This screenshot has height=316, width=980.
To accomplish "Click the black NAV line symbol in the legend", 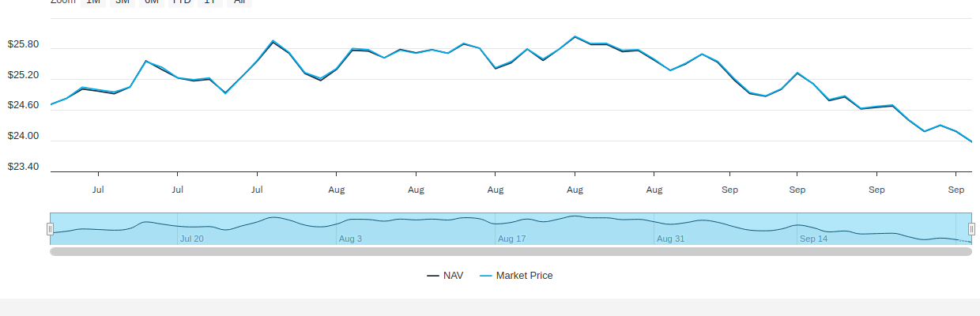I will tap(433, 276).
